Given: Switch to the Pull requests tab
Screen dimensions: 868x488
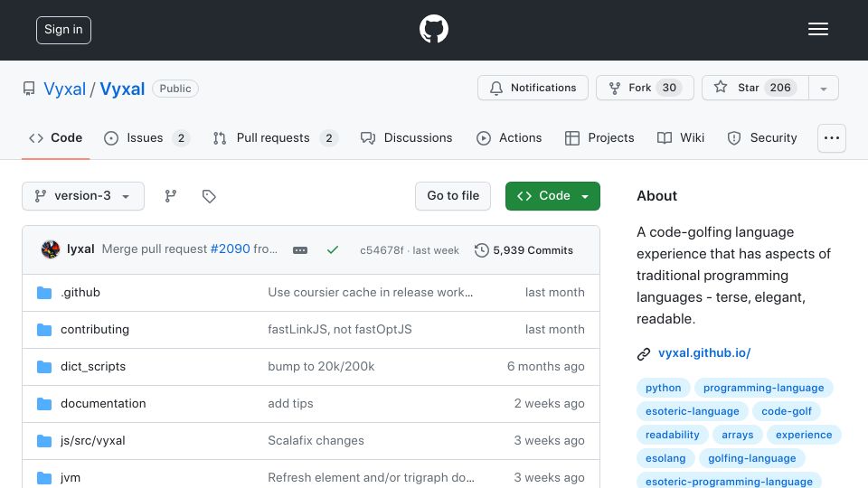Looking at the screenshot, I should [x=275, y=137].
